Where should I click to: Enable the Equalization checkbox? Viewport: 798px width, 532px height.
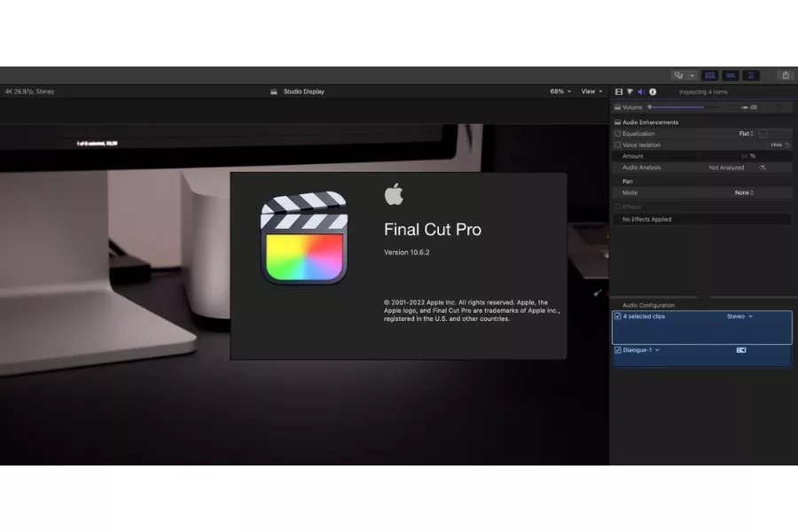click(618, 134)
